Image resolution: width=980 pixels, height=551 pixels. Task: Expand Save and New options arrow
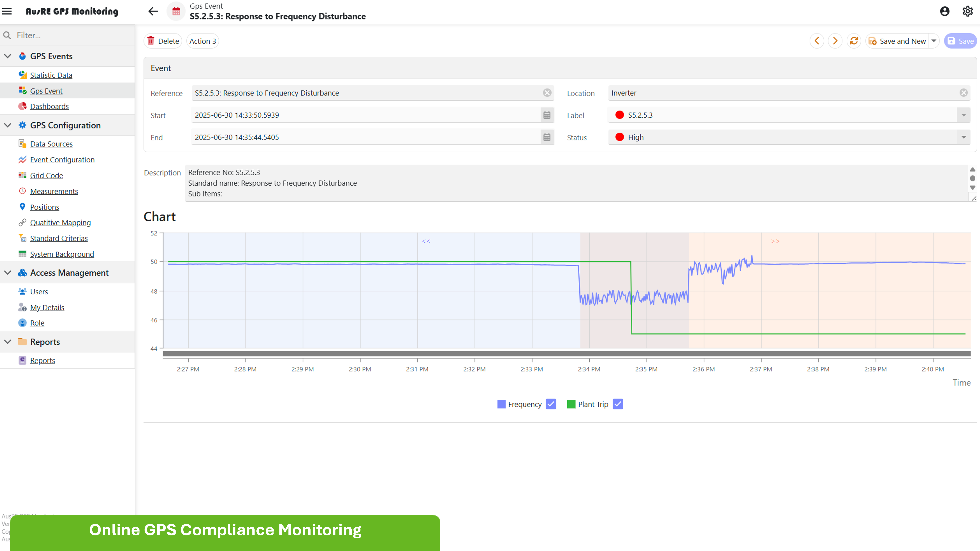point(934,41)
